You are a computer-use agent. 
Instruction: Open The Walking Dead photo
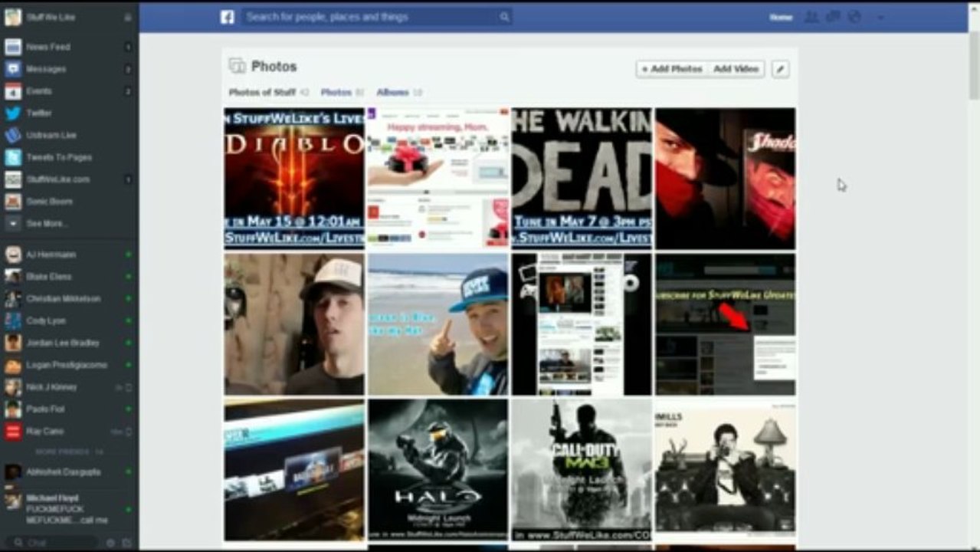click(x=582, y=179)
